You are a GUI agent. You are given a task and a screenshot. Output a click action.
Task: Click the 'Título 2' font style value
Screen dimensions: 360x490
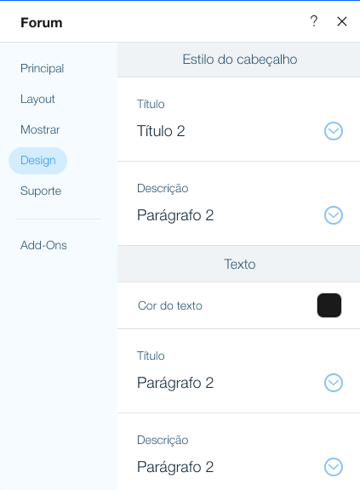(161, 131)
